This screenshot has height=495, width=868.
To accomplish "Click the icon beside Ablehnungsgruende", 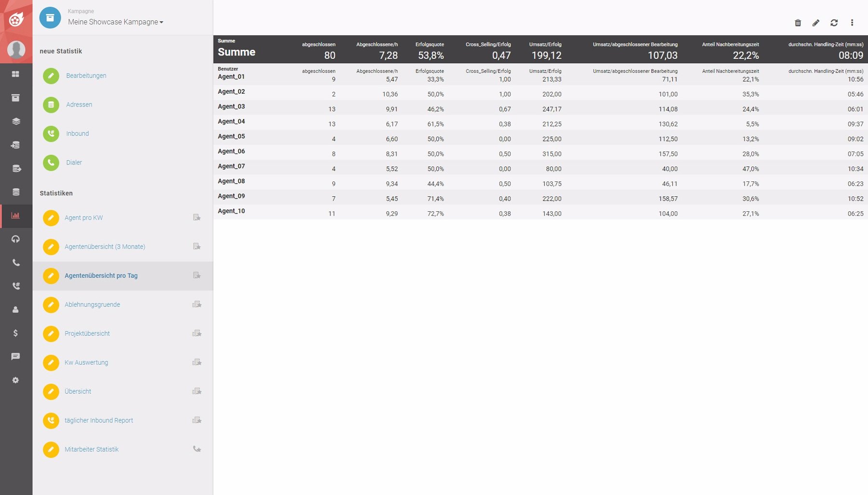I will 197,304.
